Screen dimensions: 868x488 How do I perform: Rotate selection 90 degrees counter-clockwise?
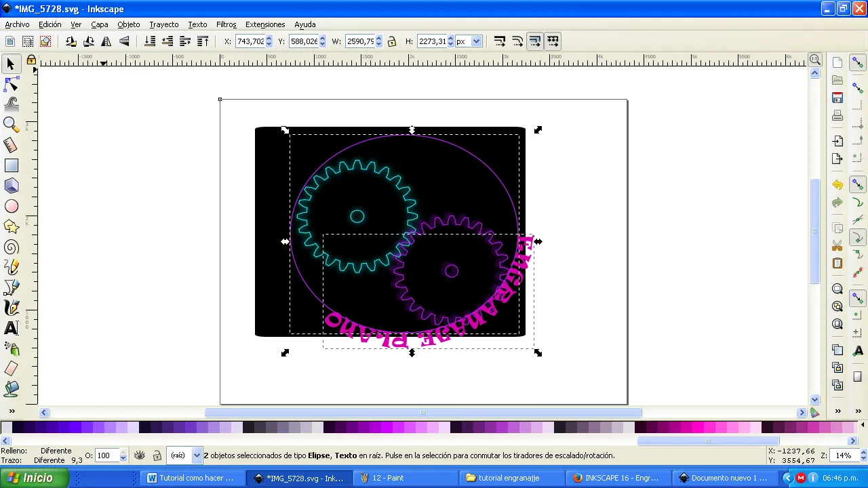click(x=71, y=41)
